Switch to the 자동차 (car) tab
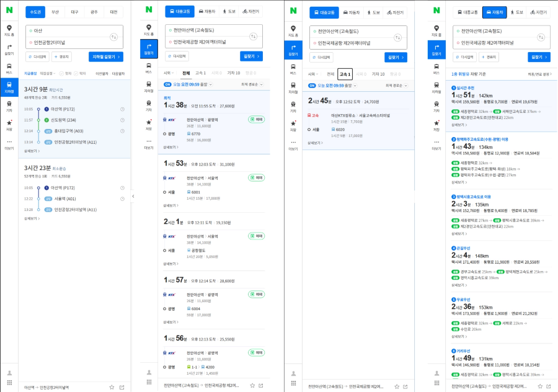 click(494, 11)
